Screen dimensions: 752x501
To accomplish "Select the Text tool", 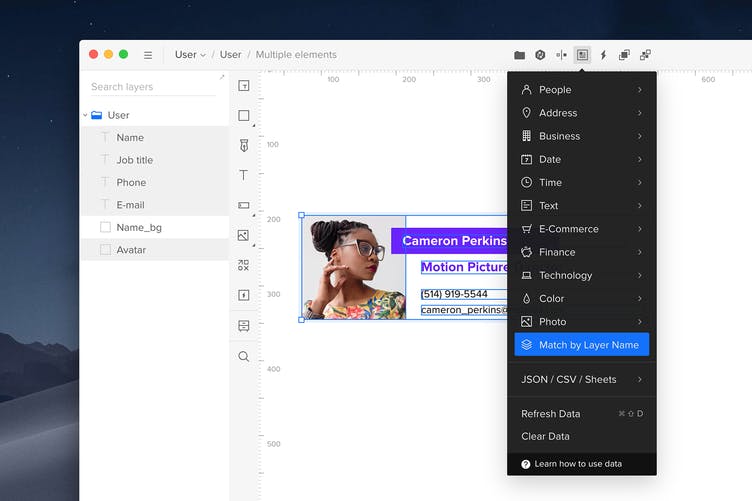I will [x=244, y=175].
